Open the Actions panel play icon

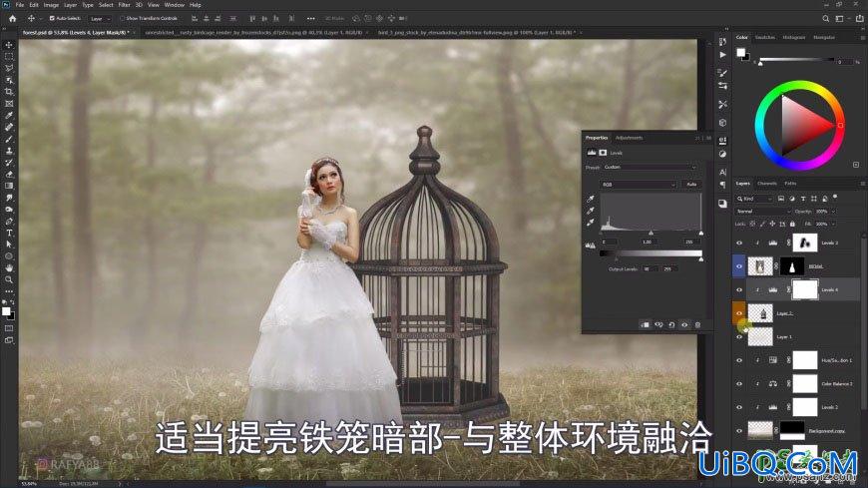pos(722,55)
